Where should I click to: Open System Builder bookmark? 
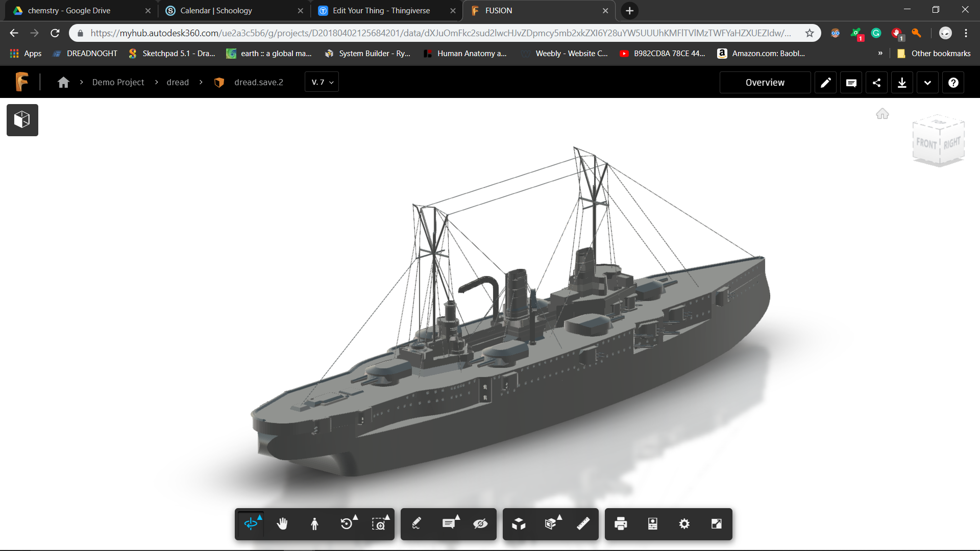(367, 54)
